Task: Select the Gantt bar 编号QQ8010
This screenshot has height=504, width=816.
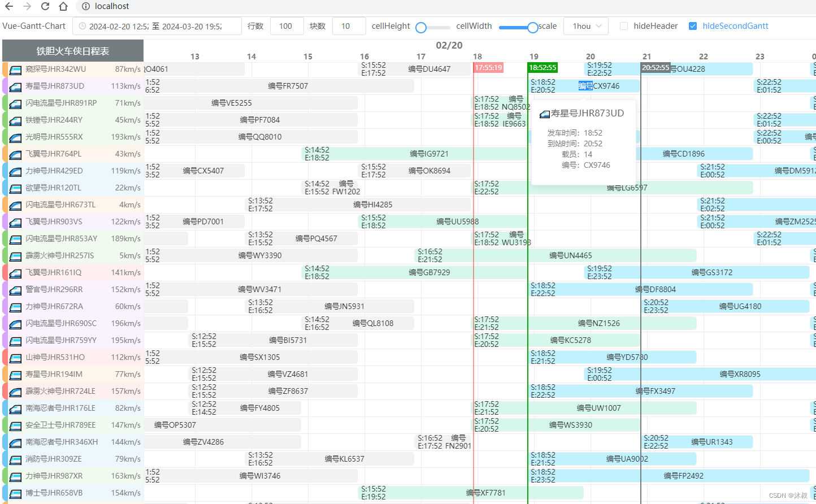Action: (250, 137)
